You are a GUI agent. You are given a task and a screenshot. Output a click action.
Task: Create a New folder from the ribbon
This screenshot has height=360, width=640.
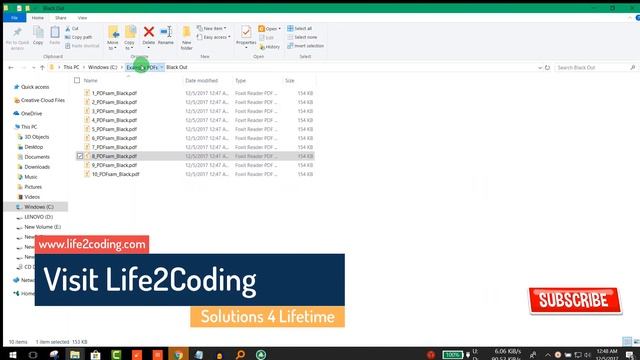(187, 38)
